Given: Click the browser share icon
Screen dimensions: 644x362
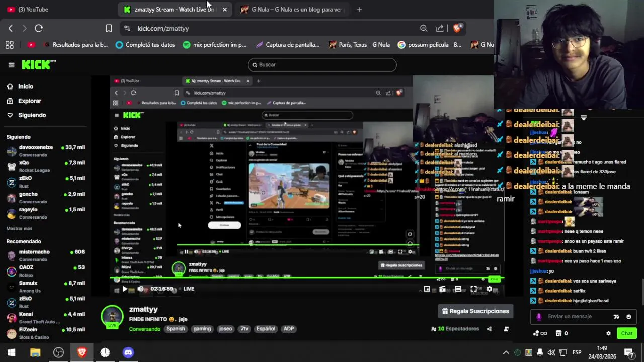Looking at the screenshot, I should [x=440, y=28].
